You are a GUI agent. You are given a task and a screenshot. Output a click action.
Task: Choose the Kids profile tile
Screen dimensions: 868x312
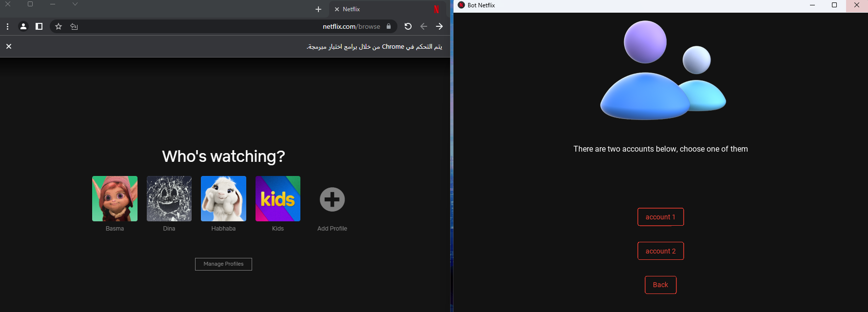click(278, 198)
